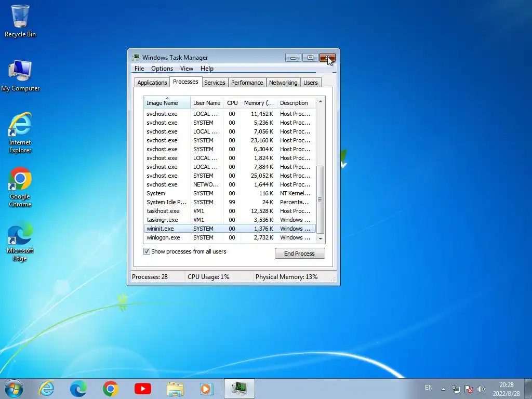Click CPU Usage 1% status entry

click(x=208, y=277)
